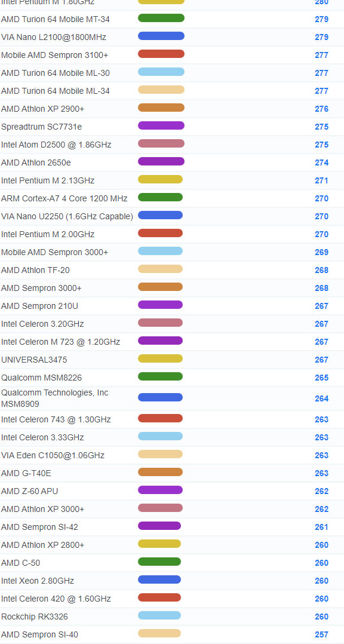The height and width of the screenshot is (644, 344).
Task: Open AMD Turion 64 Mobile ML-30 page
Action: coord(56,73)
